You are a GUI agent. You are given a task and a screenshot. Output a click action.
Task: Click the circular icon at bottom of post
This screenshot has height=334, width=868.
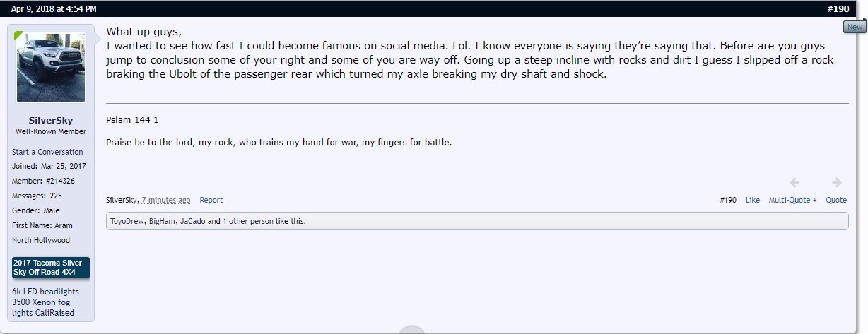pyautogui.click(x=412, y=330)
